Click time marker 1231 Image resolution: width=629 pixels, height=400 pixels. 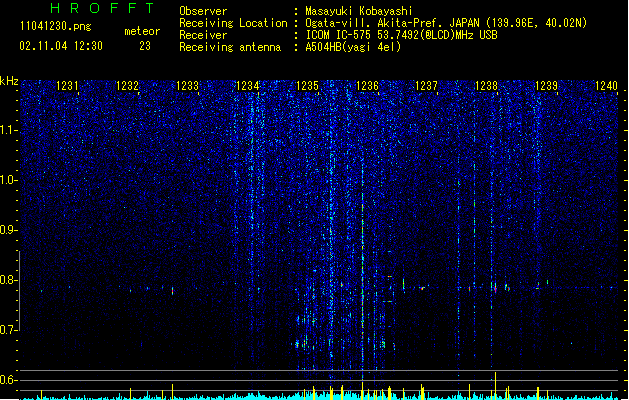pos(67,86)
